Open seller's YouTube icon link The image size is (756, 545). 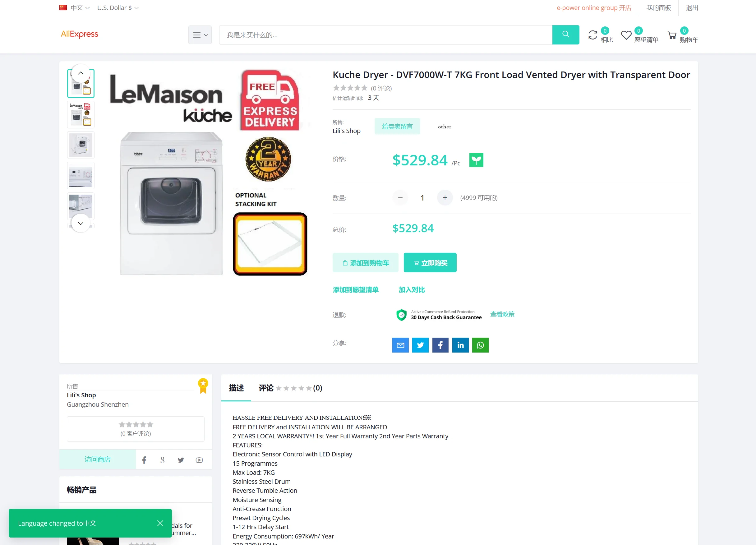coord(199,460)
